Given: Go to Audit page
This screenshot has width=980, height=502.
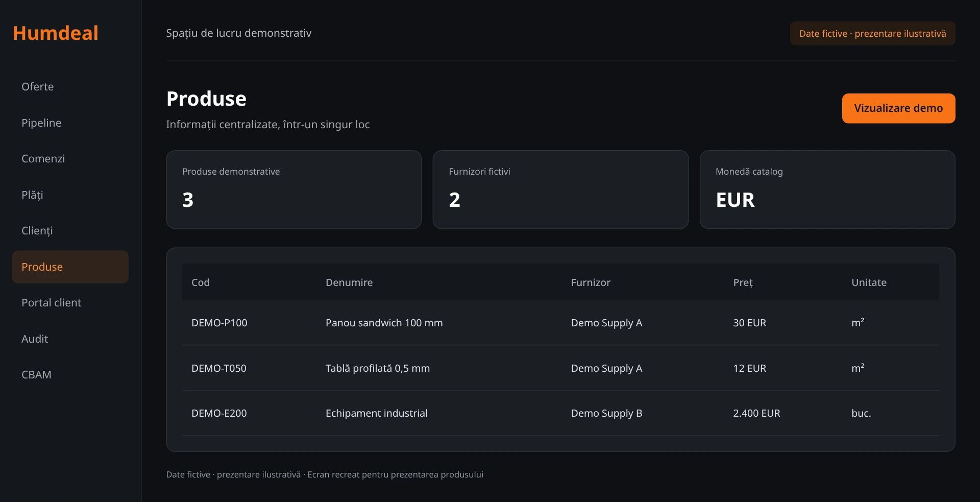Looking at the screenshot, I should click(70, 339).
